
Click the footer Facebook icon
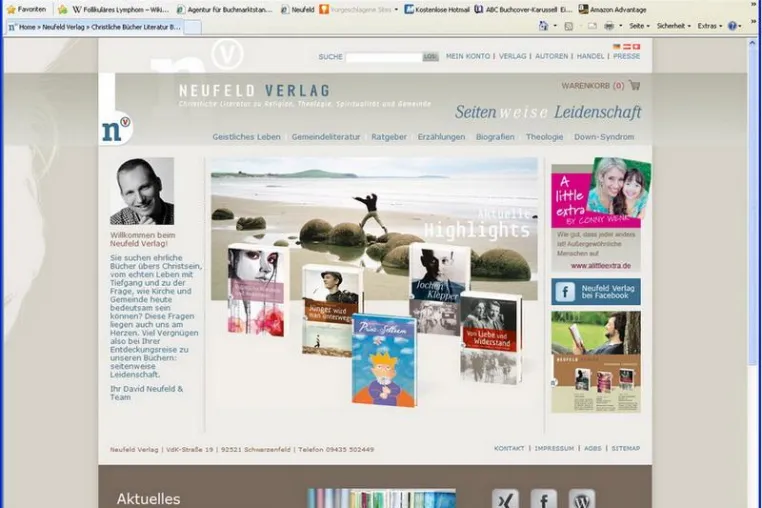pos(543,499)
